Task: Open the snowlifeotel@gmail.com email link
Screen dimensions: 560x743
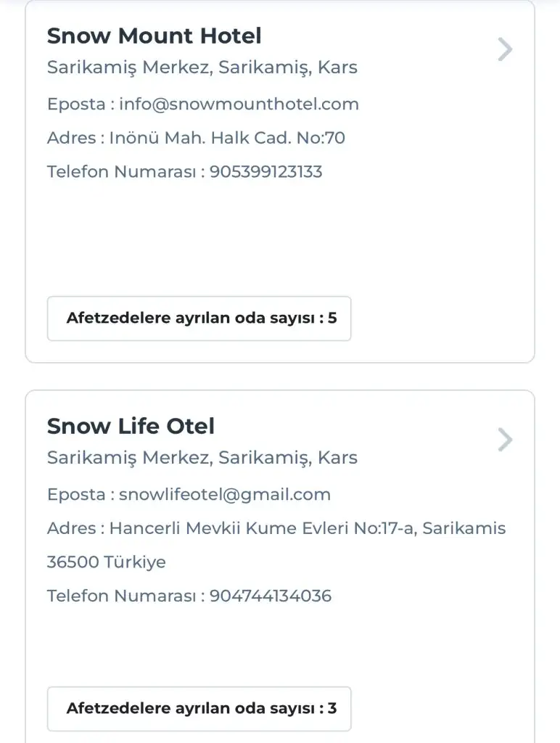Action: (225, 494)
